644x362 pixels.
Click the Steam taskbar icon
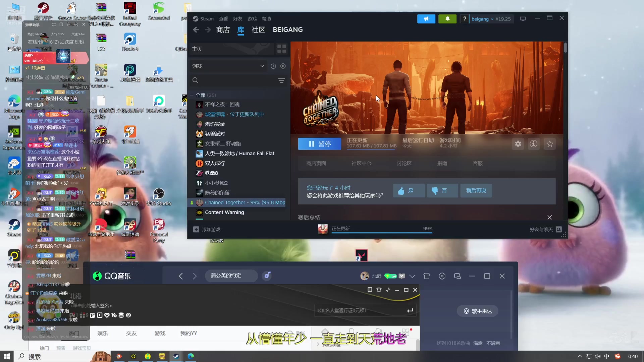[176, 356]
